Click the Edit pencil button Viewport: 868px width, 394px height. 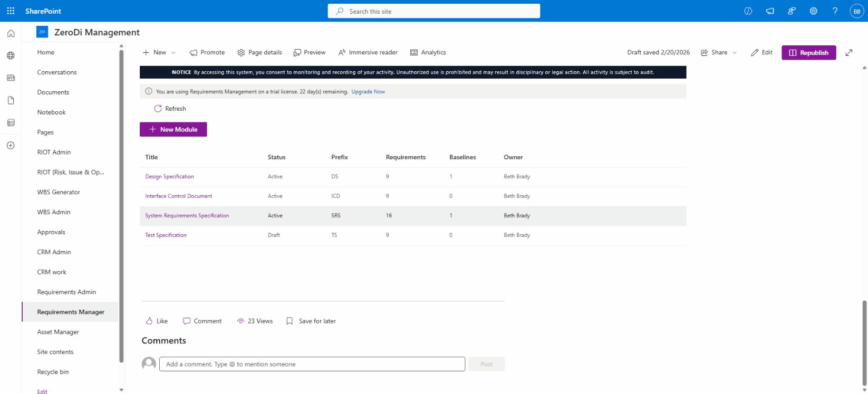[761, 53]
